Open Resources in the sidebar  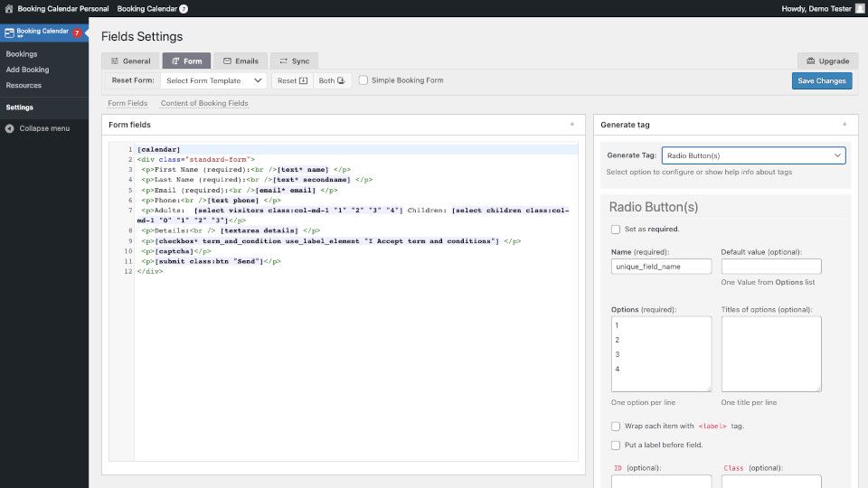tap(24, 85)
